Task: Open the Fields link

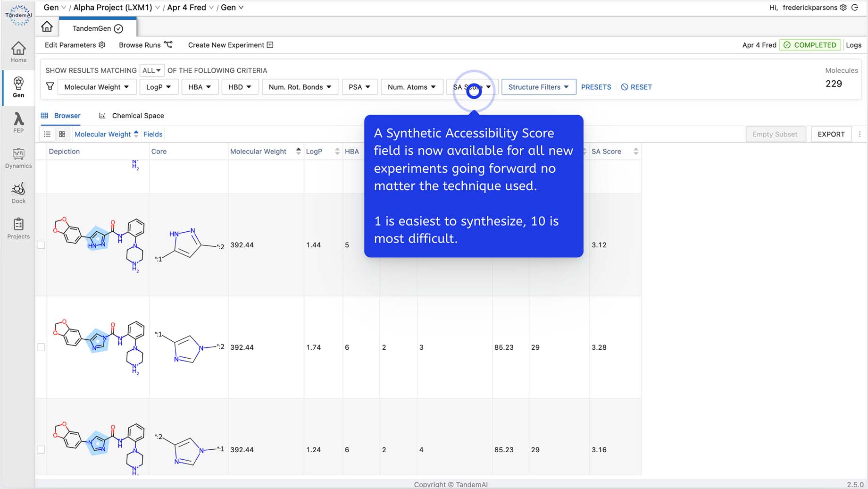Action: tap(153, 135)
